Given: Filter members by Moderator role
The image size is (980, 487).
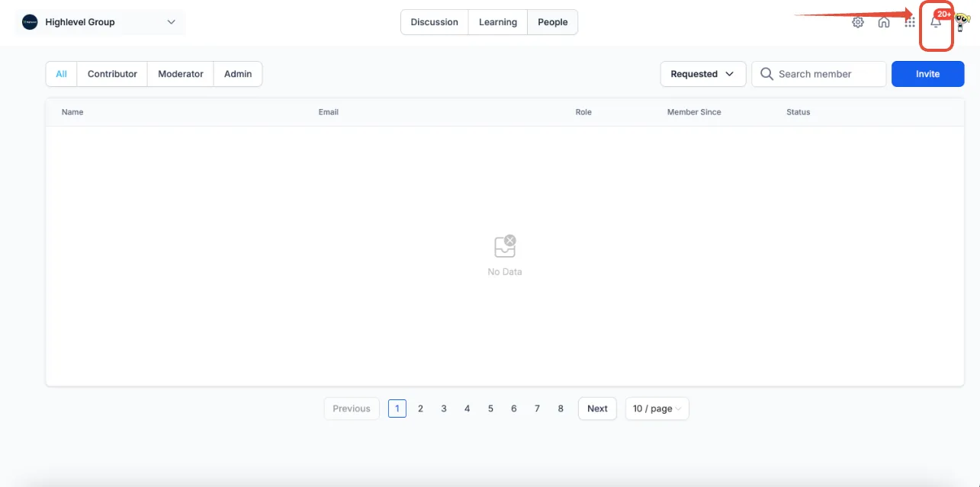Looking at the screenshot, I should tap(181, 74).
